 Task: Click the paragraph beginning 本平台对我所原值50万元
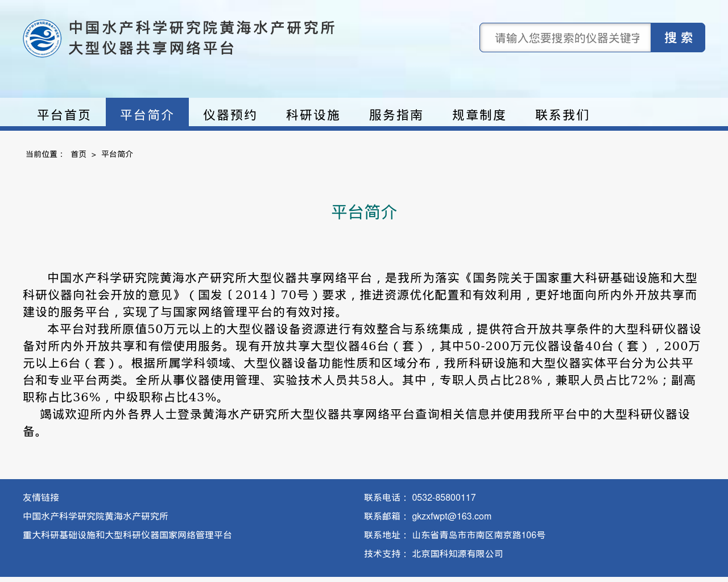(362, 363)
